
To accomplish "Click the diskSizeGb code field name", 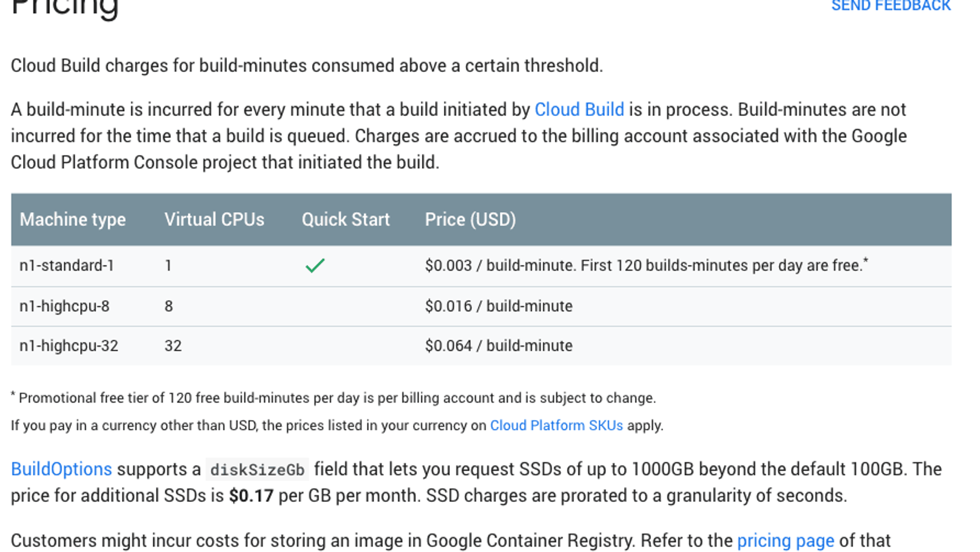I will pos(257,470).
